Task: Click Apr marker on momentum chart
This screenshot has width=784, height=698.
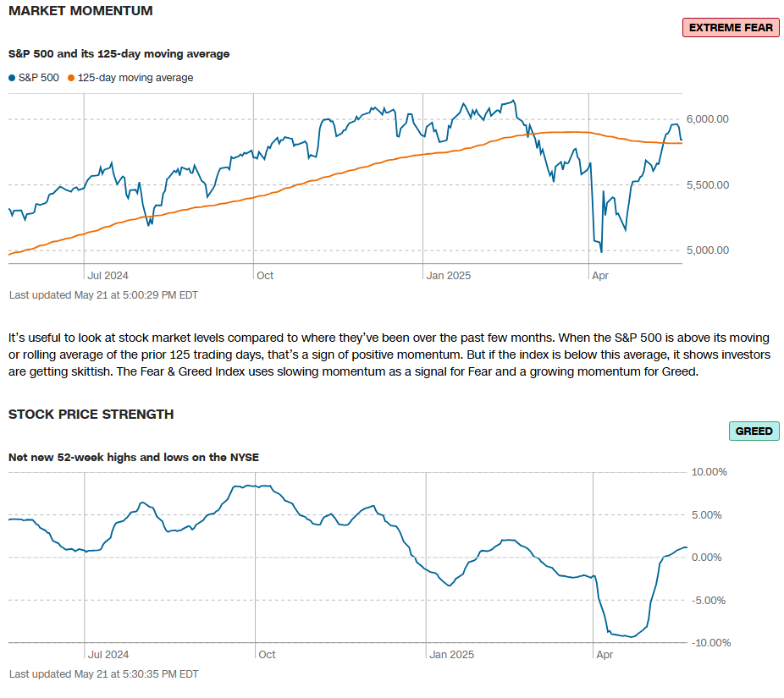Action: click(599, 275)
